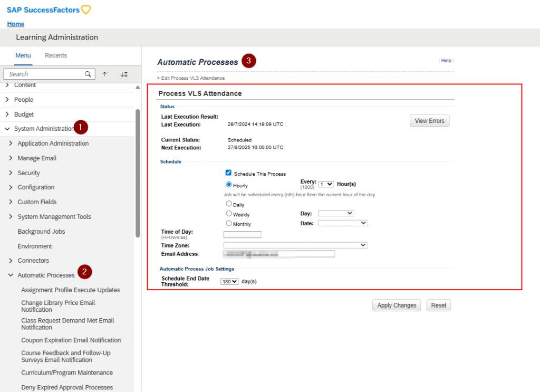Collapse the System Administration section
Image resolution: width=540 pixels, height=392 pixels.
[x=7, y=129]
